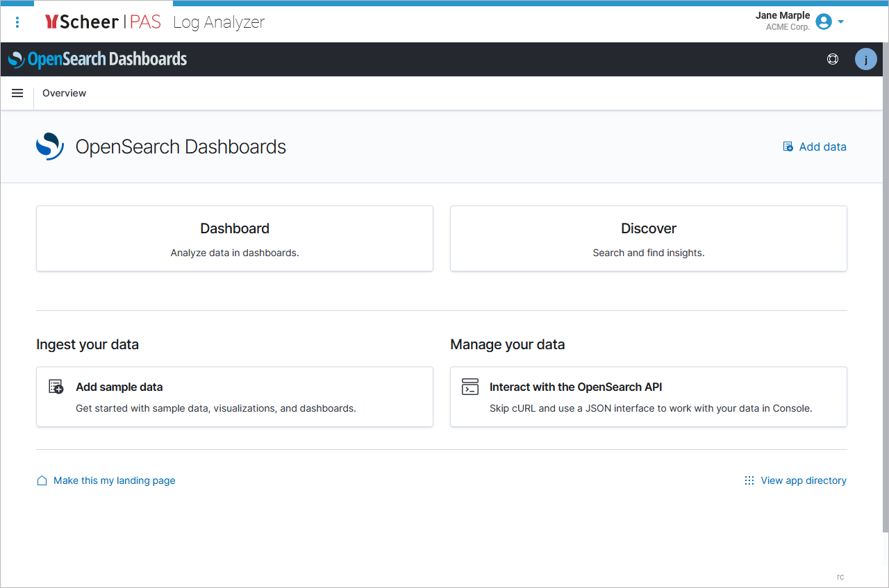Click the round 'j' user avatar
889x588 pixels.
865,60
